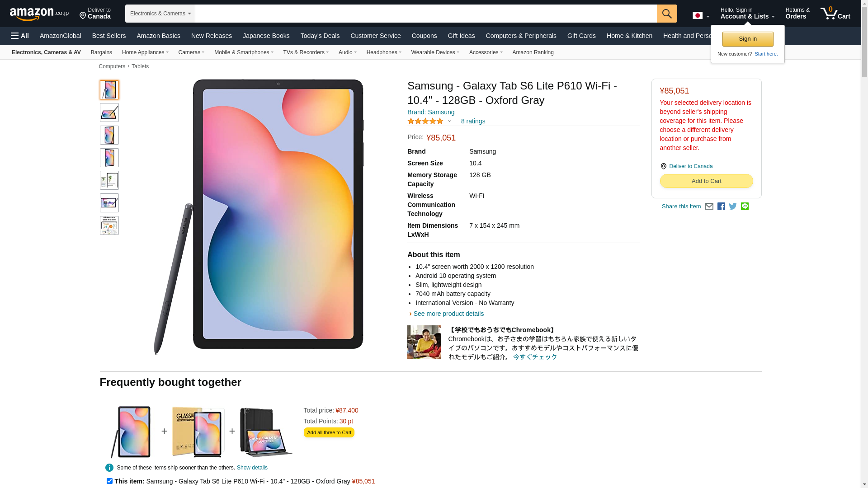Click Add all three to Cart
Image resolution: width=868 pixels, height=488 pixels.
[x=329, y=432]
